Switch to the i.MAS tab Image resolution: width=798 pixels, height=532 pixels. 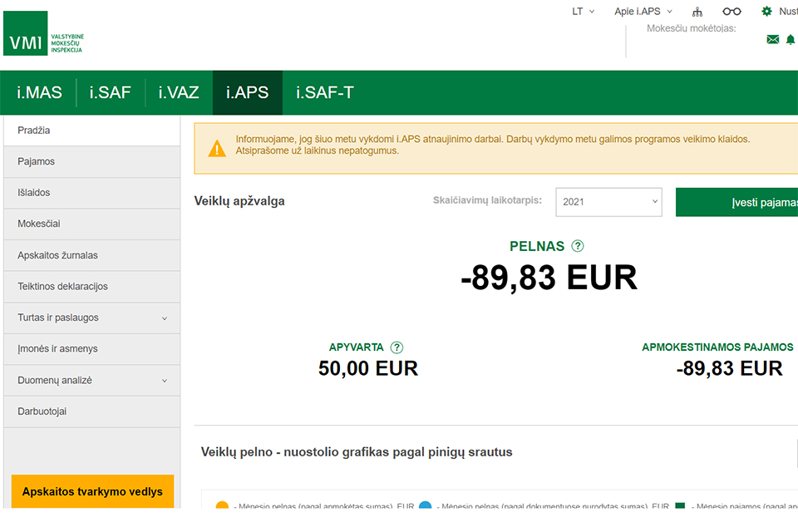[39, 92]
